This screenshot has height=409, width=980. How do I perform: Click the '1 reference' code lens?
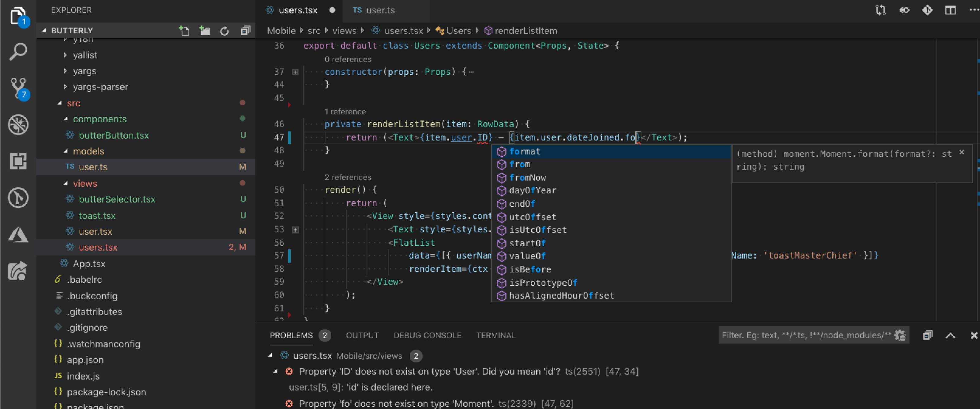[x=345, y=112]
